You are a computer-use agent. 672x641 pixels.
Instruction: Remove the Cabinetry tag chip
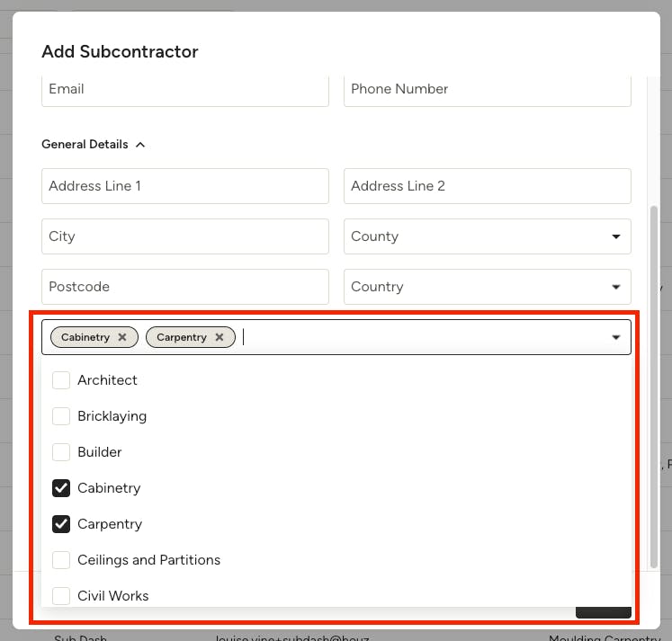click(x=122, y=337)
